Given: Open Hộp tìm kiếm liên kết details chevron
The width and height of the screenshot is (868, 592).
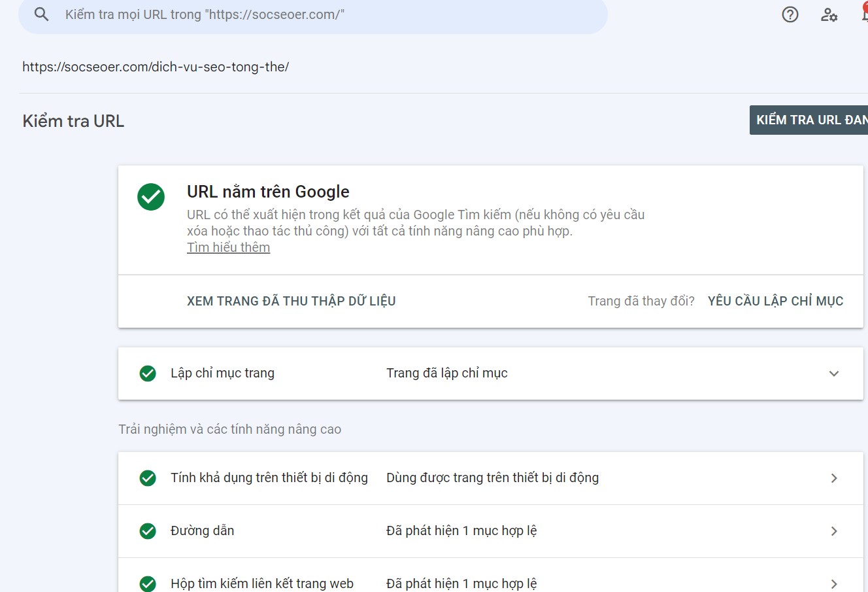Looking at the screenshot, I should 834,583.
